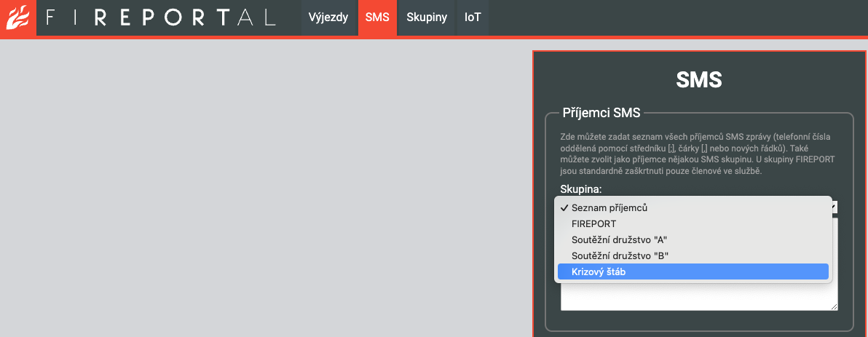Switch to the SMS tab
Image resolution: width=868 pixels, height=337 pixels.
tap(376, 17)
